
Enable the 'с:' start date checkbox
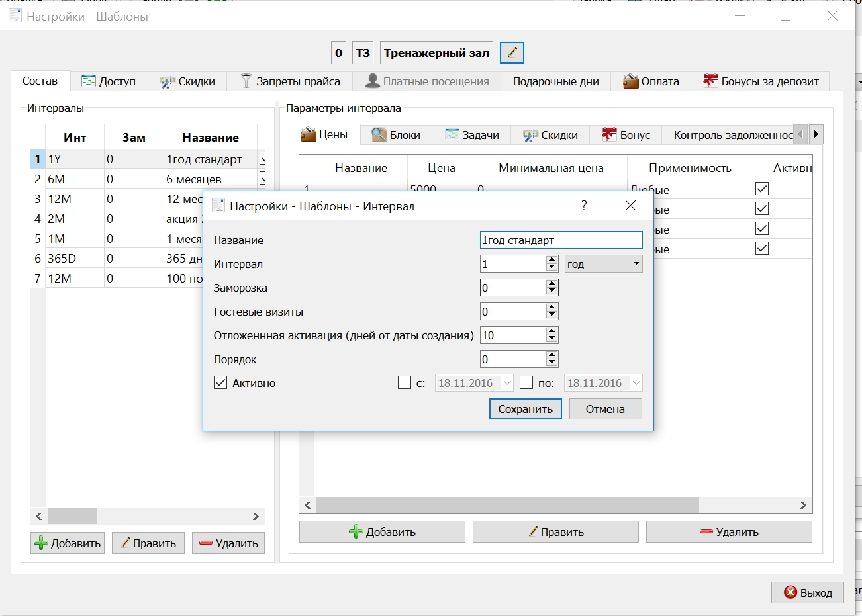click(x=405, y=382)
